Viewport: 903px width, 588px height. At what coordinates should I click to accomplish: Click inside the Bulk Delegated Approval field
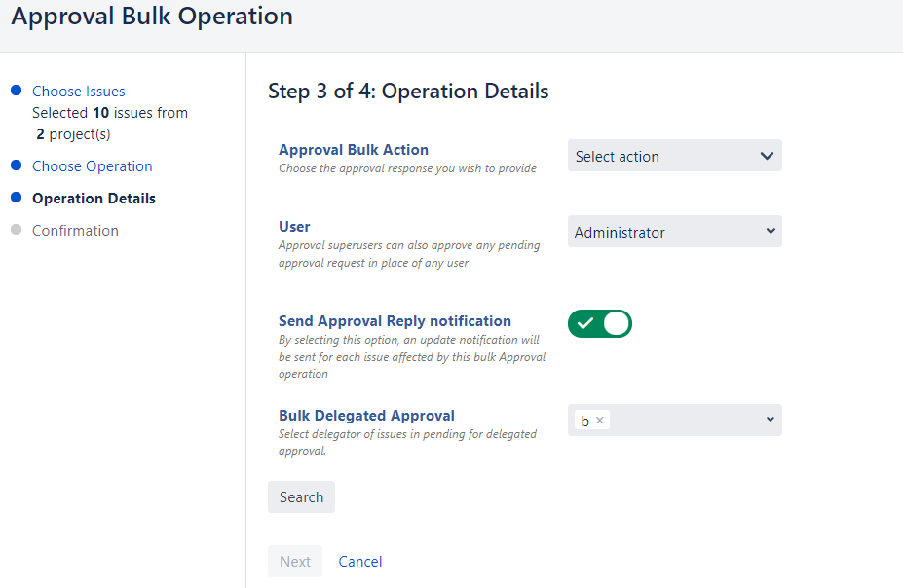pos(682,421)
